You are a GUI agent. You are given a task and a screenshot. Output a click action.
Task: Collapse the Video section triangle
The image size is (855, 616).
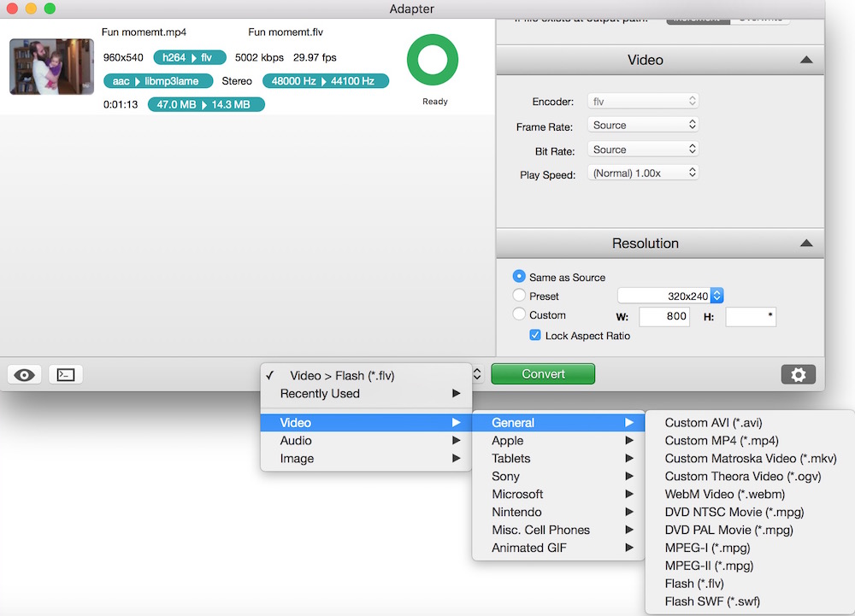[x=805, y=60]
